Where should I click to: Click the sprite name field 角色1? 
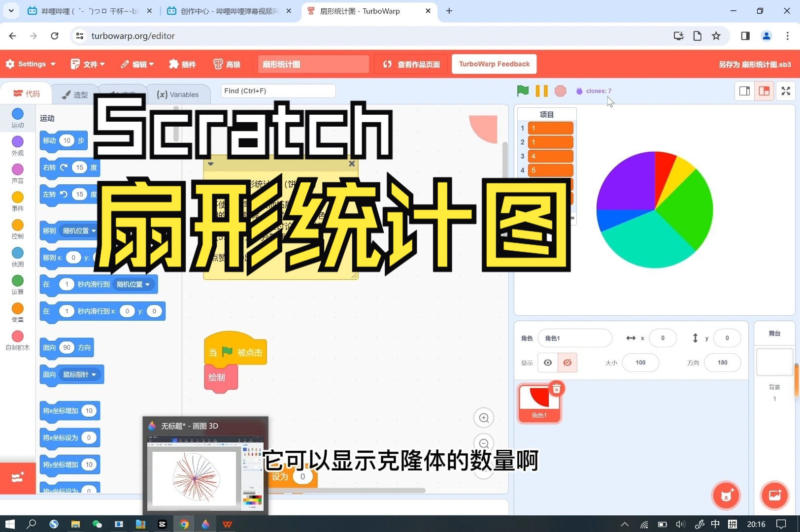click(575, 338)
